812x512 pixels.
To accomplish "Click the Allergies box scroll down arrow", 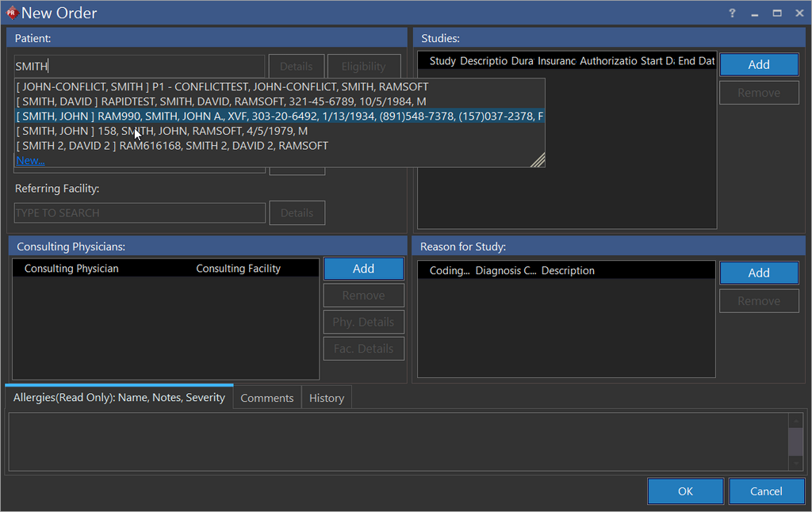I will click(x=795, y=463).
